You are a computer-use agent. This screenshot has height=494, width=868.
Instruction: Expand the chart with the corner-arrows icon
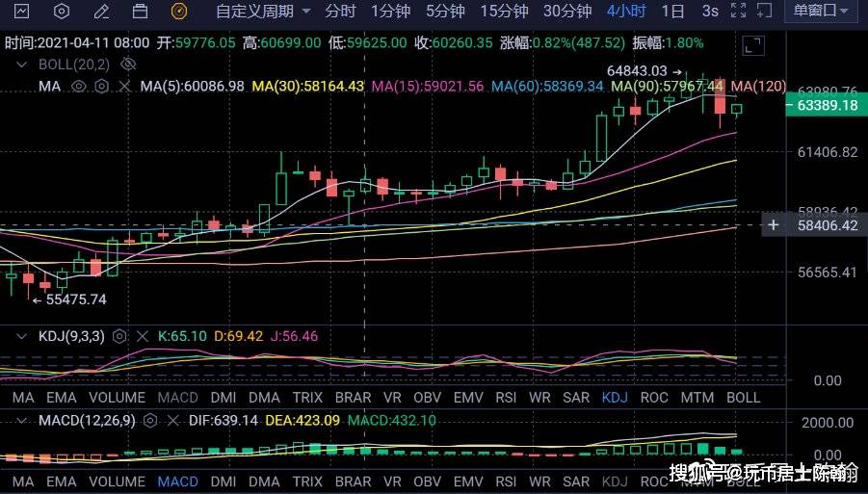click(752, 46)
